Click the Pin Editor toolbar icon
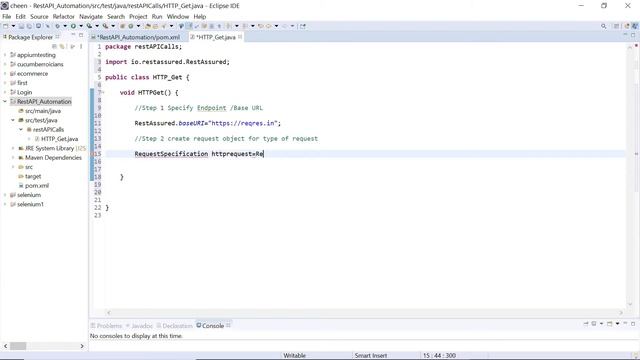Screen dimensions: 640x360 tap(302, 26)
